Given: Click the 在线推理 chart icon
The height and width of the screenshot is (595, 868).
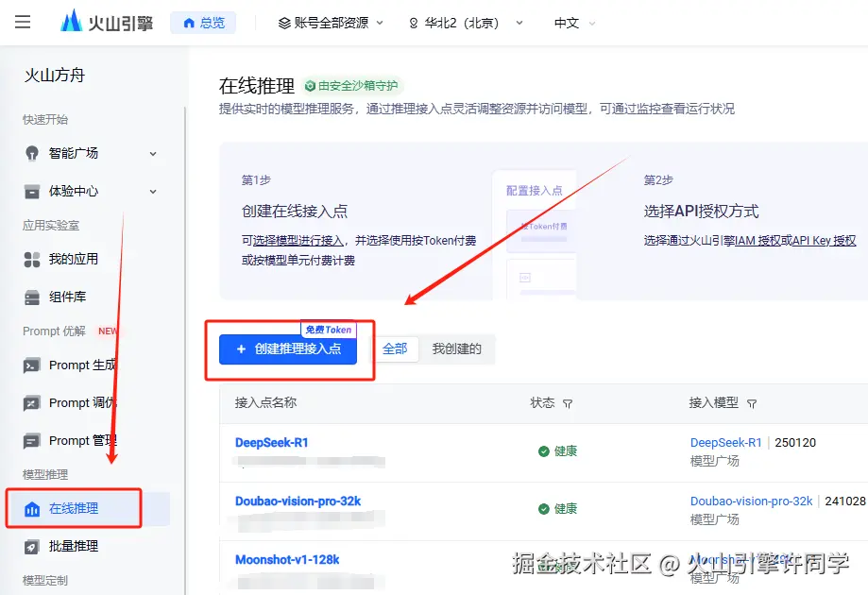Looking at the screenshot, I should (x=32, y=509).
